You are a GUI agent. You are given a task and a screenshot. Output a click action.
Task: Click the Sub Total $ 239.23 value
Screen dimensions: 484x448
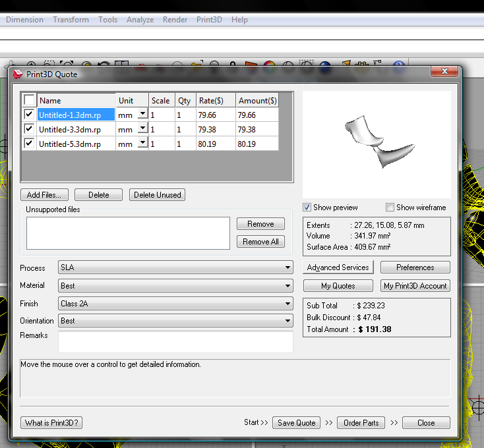(371, 305)
